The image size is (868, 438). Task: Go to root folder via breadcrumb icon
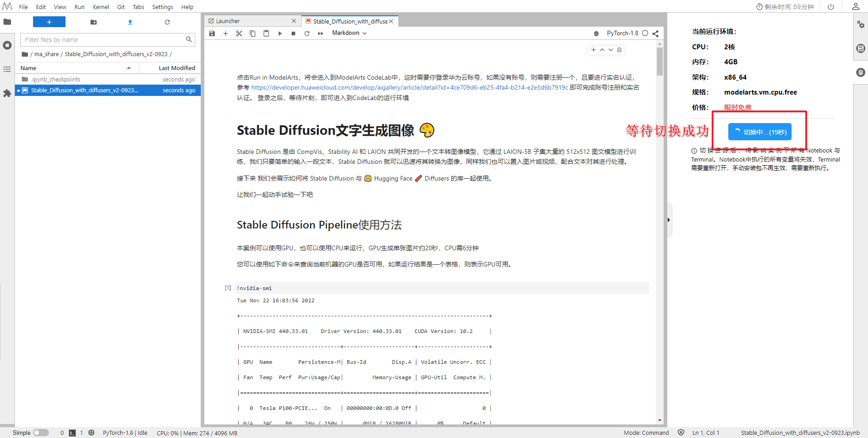click(25, 54)
